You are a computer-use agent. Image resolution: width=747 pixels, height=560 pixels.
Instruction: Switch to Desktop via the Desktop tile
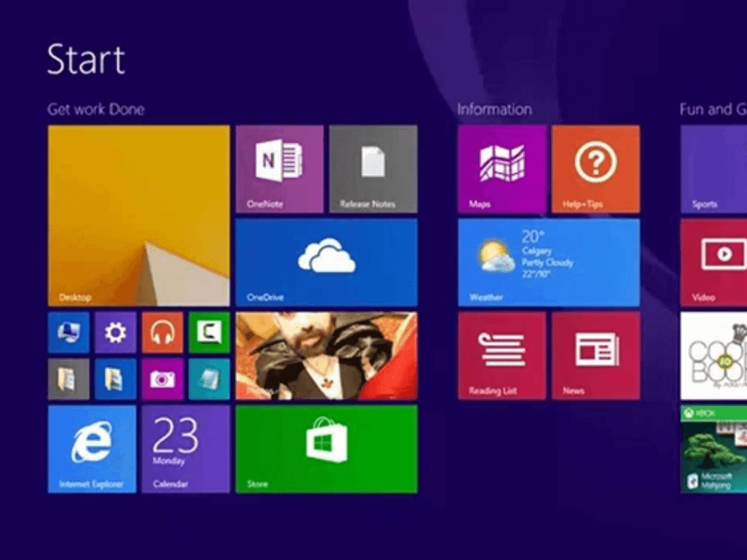coord(137,215)
